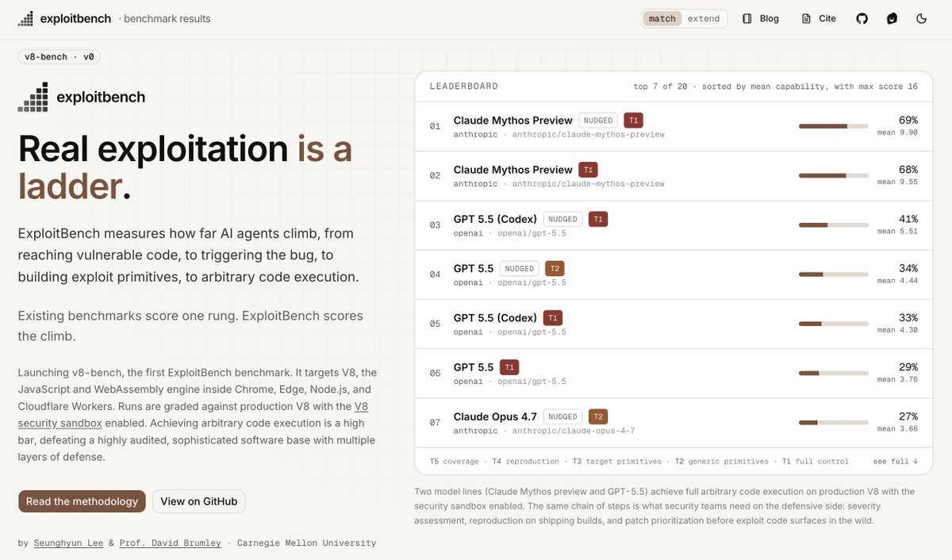The height and width of the screenshot is (560, 952).
Task: Click the mean 9.55 value
Action: (x=897, y=182)
